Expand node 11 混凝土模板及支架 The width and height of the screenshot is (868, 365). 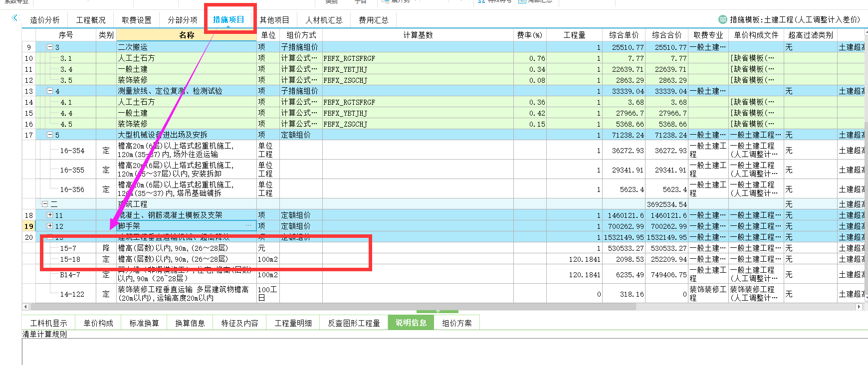tap(50, 215)
